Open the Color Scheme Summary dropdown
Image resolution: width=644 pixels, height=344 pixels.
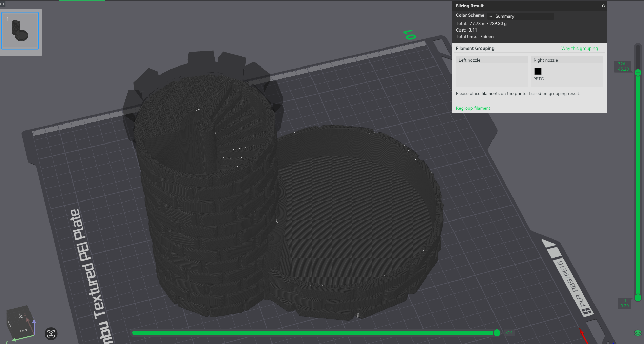[x=521, y=16]
